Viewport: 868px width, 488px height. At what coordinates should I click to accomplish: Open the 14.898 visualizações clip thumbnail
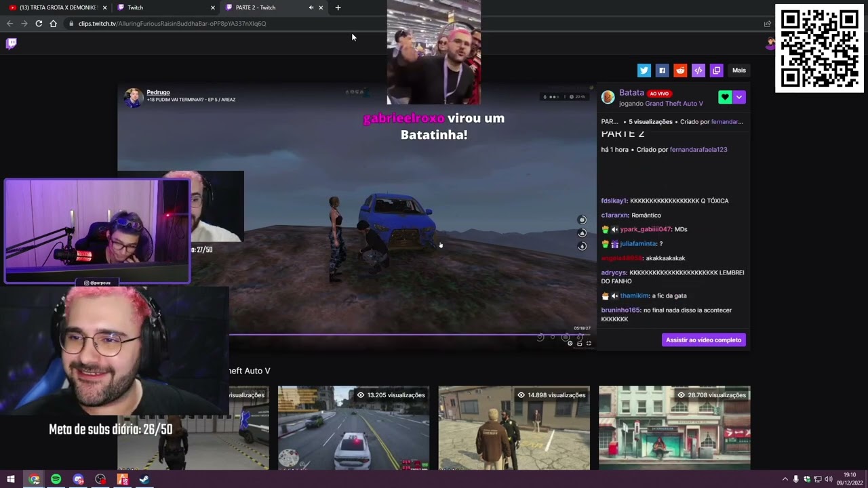coord(514,428)
